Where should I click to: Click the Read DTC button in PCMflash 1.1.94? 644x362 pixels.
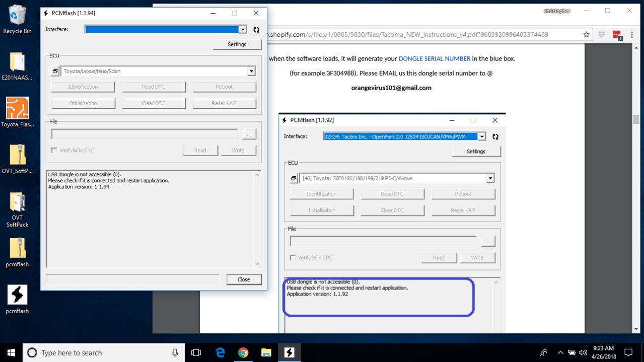pos(154,87)
